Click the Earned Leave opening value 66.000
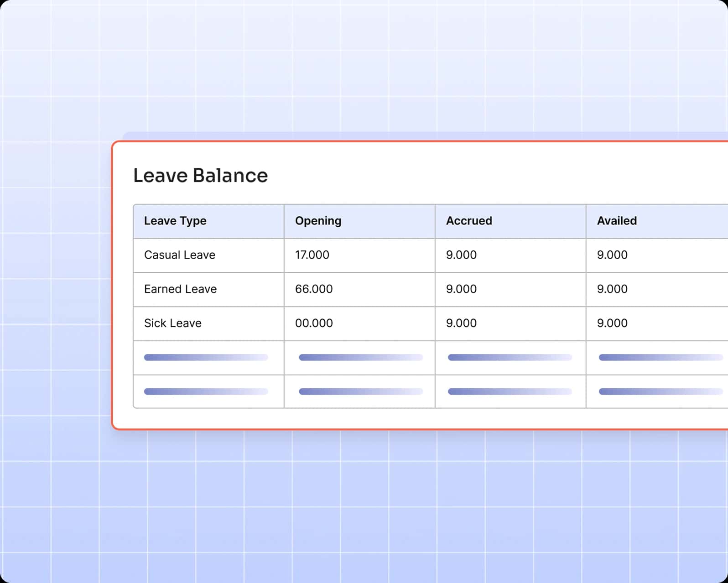 314,289
